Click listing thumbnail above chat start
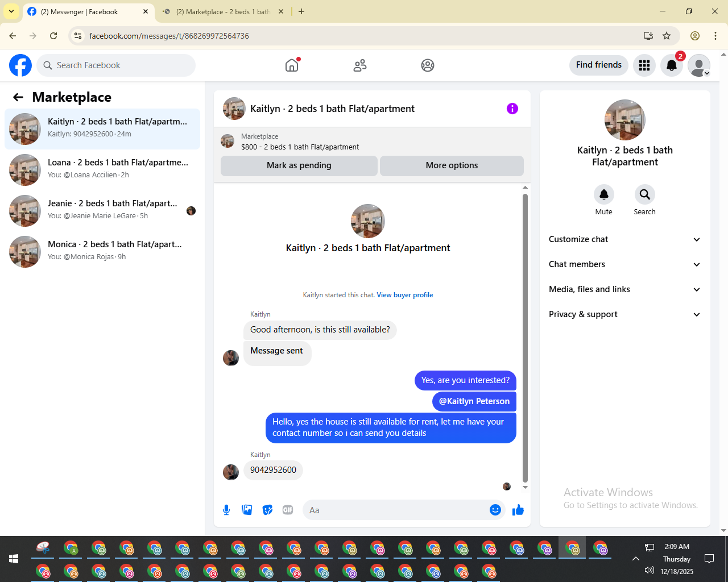Viewport: 728px width, 582px height. [368, 221]
